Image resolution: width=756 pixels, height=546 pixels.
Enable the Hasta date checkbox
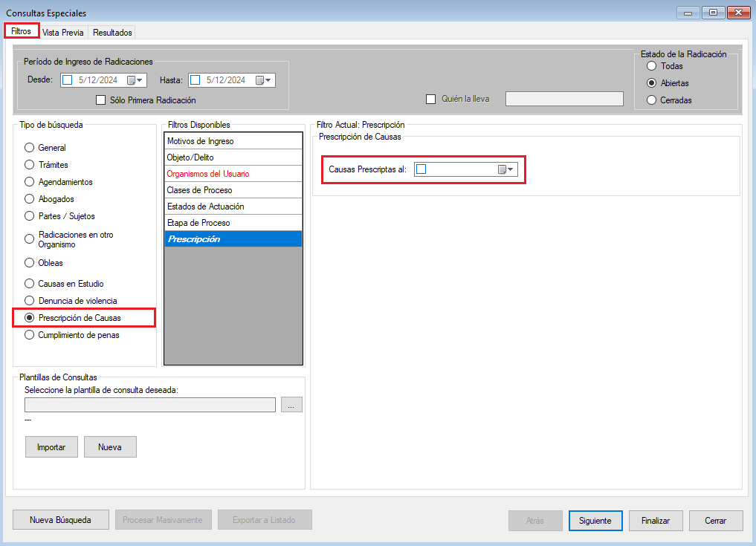click(196, 80)
